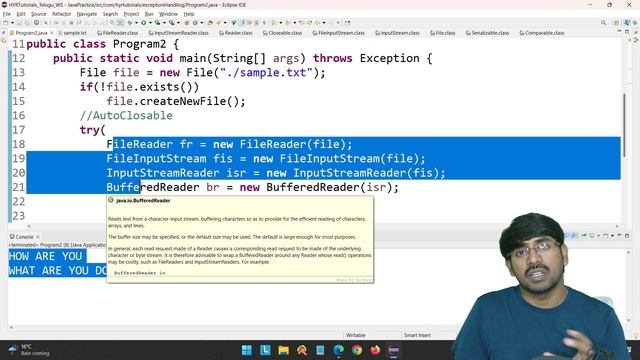Switch to the File.class tab
The height and width of the screenshot is (360, 640).
coord(442,33)
